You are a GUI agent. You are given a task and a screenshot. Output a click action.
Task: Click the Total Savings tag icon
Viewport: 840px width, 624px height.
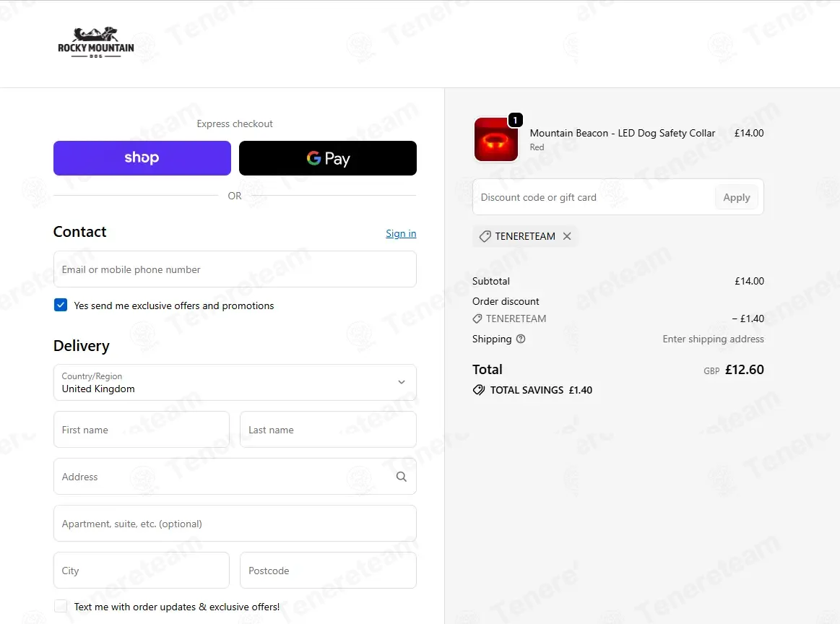tap(479, 390)
